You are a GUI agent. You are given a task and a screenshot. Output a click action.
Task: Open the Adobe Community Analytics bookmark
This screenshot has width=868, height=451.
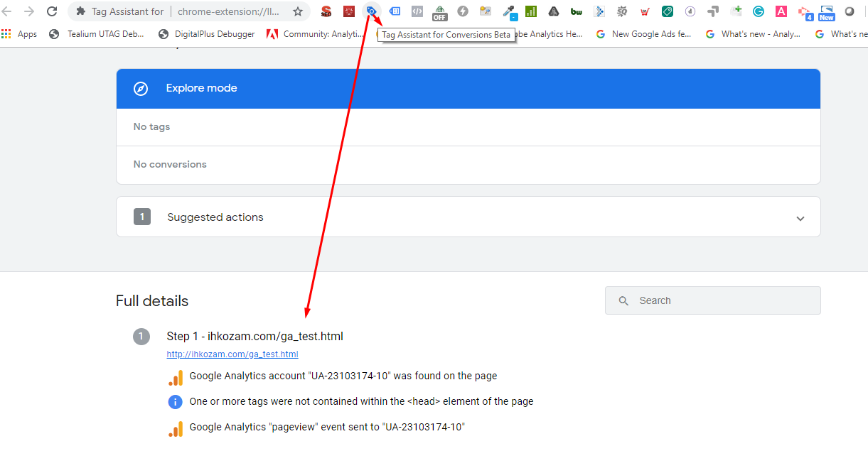tap(315, 34)
